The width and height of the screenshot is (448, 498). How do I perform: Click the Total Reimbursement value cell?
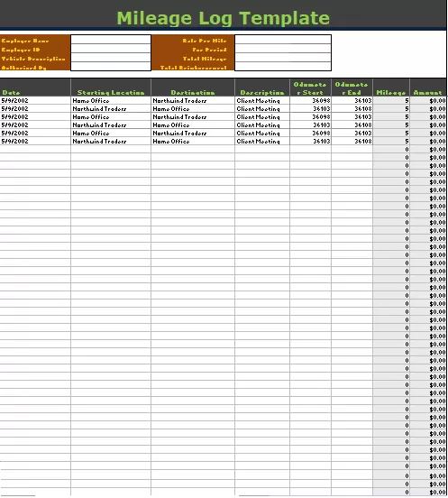tap(283, 66)
